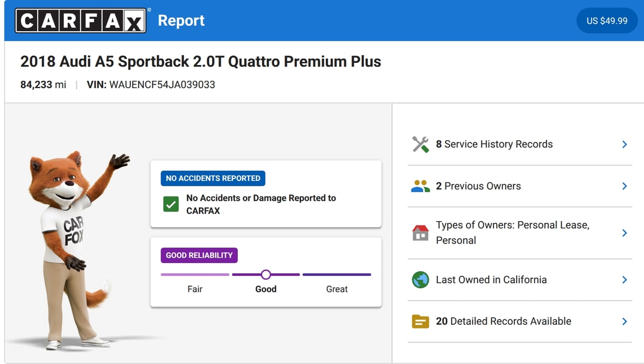Image resolution: width=644 pixels, height=364 pixels.
Task: Click the reliability slider handle at Good
Action: [266, 274]
